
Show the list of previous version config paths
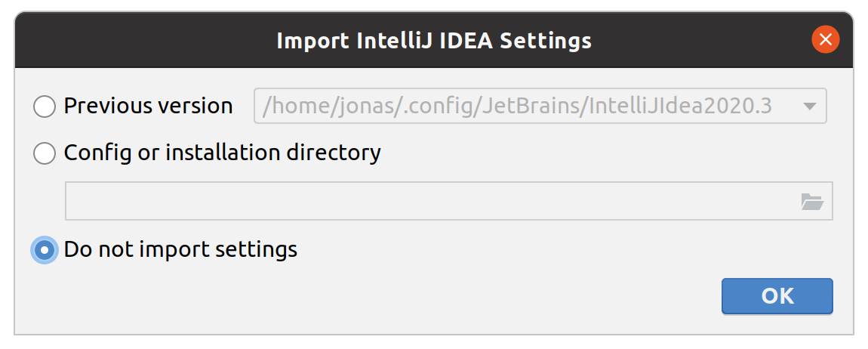(x=810, y=107)
